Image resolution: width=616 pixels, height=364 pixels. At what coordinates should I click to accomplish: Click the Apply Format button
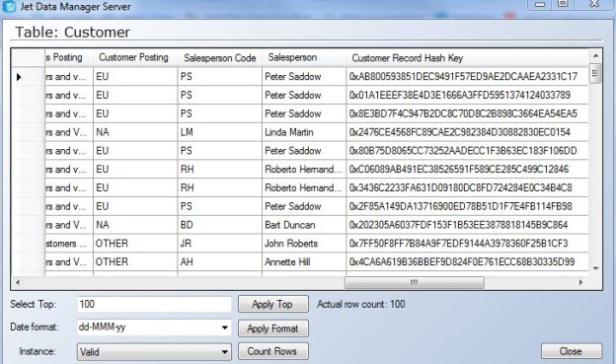pyautogui.click(x=273, y=328)
